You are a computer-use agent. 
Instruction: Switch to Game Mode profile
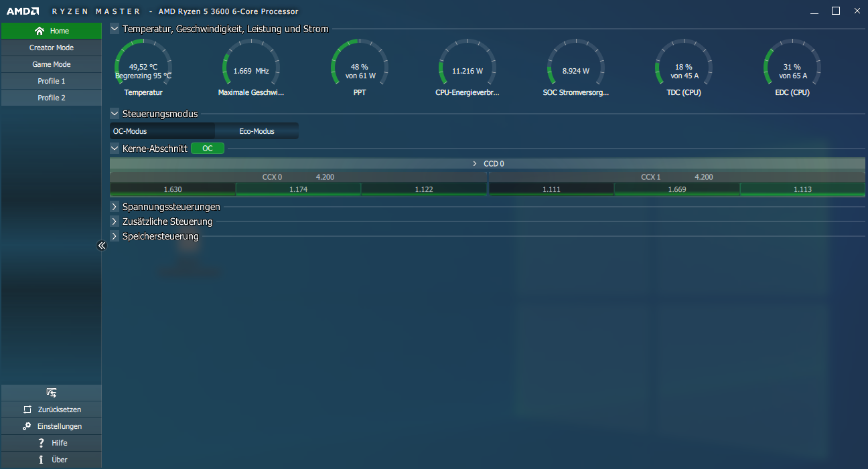pyautogui.click(x=52, y=64)
